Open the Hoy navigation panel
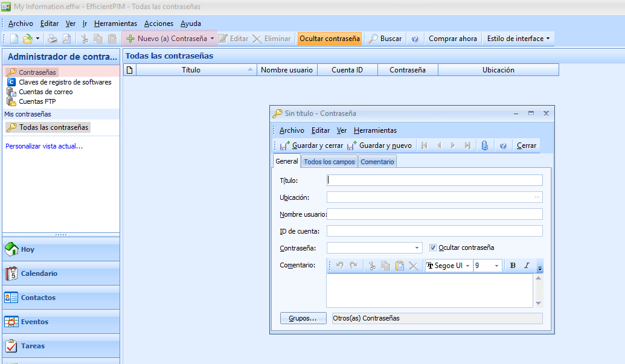This screenshot has height=364, width=625. click(61, 249)
